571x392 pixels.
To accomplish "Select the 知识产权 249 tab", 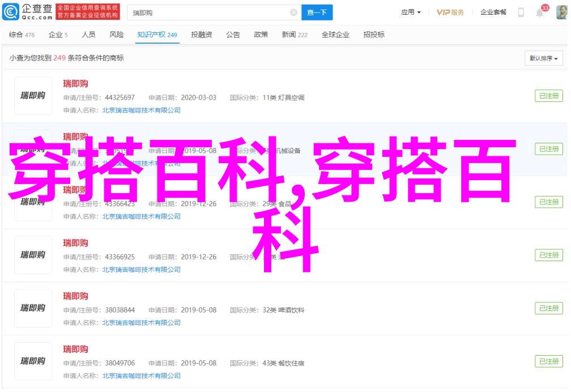I will (157, 35).
